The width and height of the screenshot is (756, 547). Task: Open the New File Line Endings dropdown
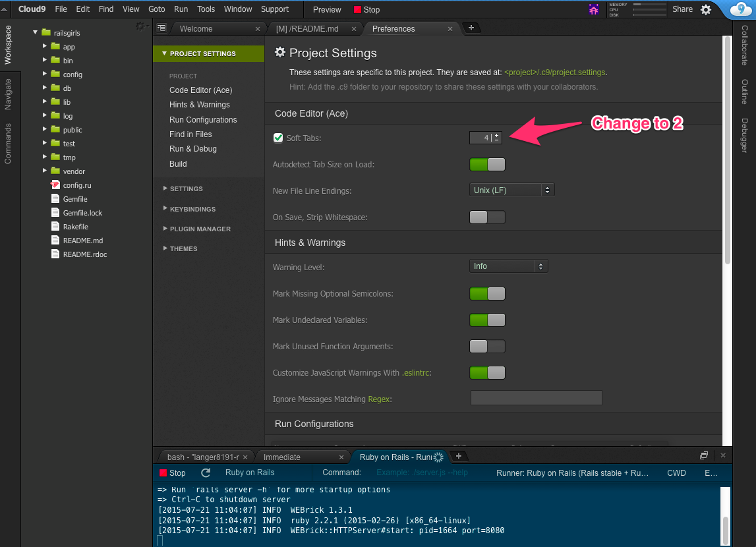coord(511,190)
